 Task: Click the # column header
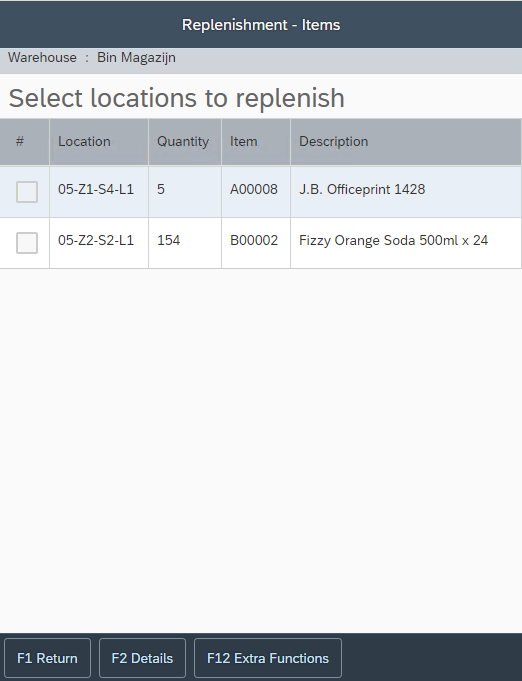(x=24, y=142)
